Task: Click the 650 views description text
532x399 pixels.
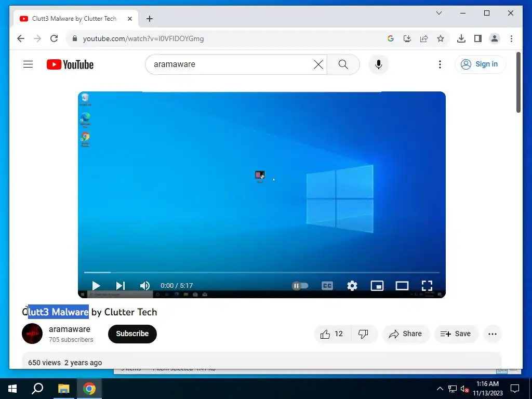Action: (x=65, y=363)
